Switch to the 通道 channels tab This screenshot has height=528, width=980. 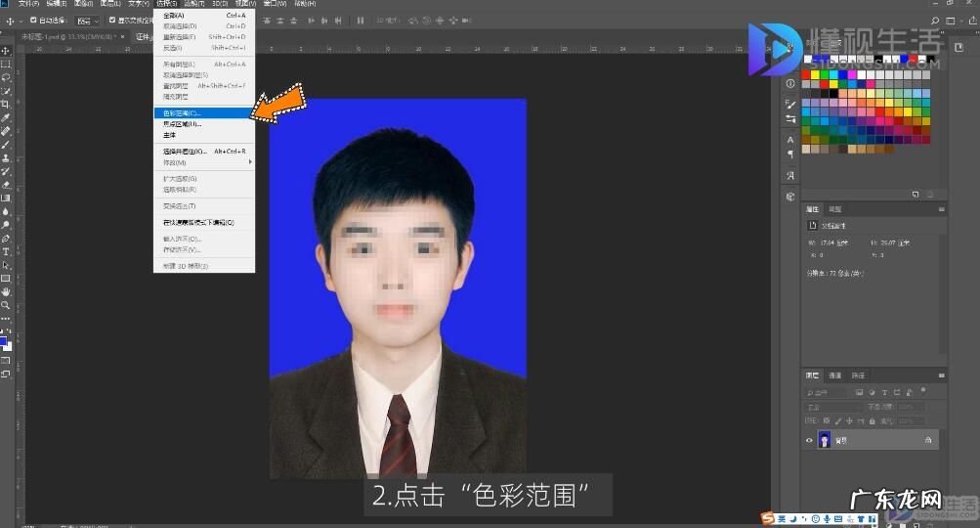click(835, 375)
